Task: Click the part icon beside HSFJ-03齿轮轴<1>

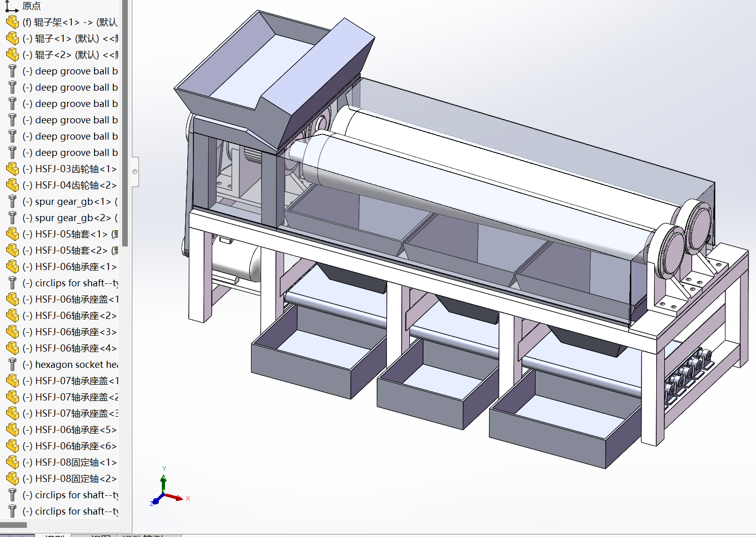Action: (12, 169)
